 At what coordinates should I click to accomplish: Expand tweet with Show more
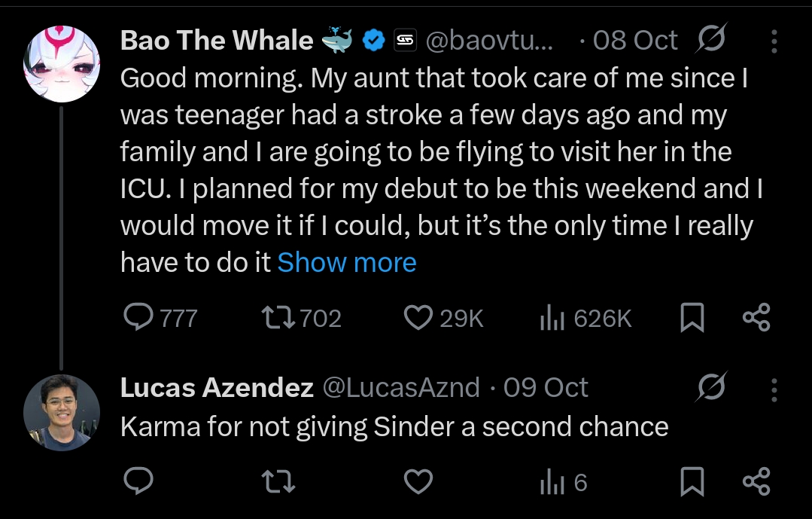pyautogui.click(x=346, y=262)
